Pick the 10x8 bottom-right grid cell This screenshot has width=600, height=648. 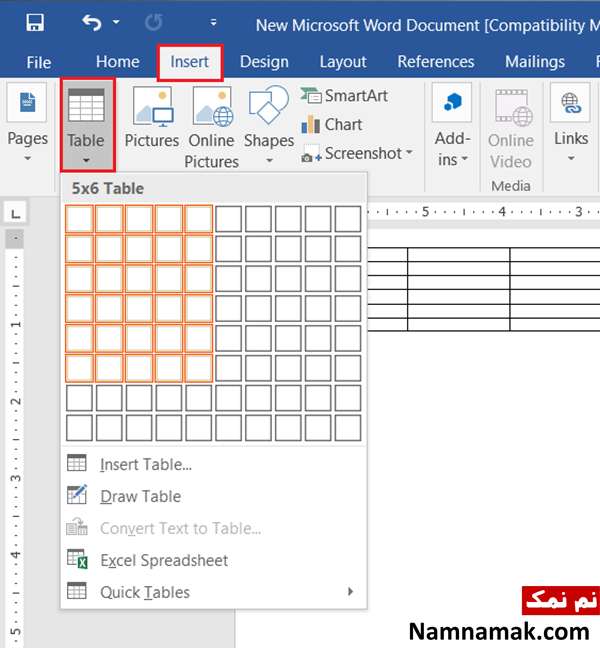click(348, 428)
